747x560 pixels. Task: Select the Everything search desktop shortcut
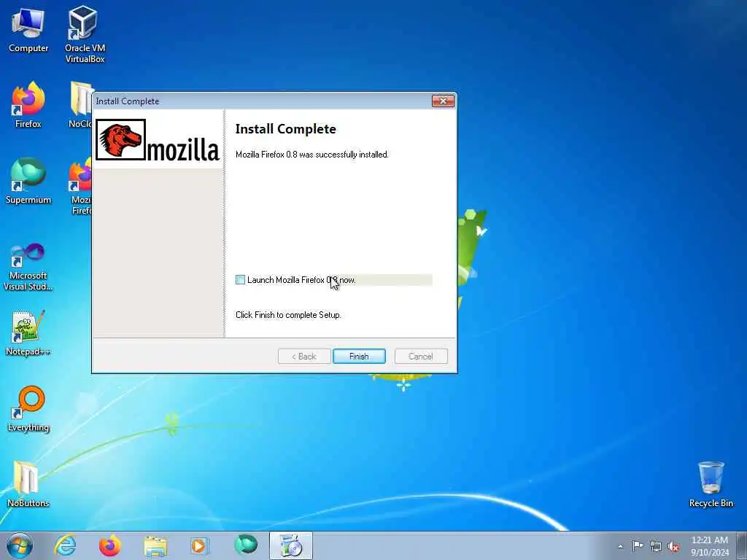coord(28,408)
